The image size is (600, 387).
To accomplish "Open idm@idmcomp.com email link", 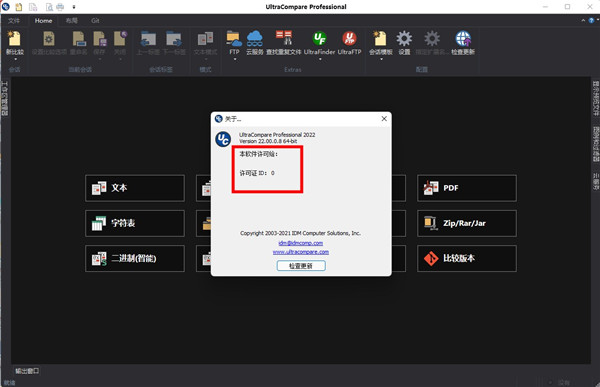I will pos(301,243).
